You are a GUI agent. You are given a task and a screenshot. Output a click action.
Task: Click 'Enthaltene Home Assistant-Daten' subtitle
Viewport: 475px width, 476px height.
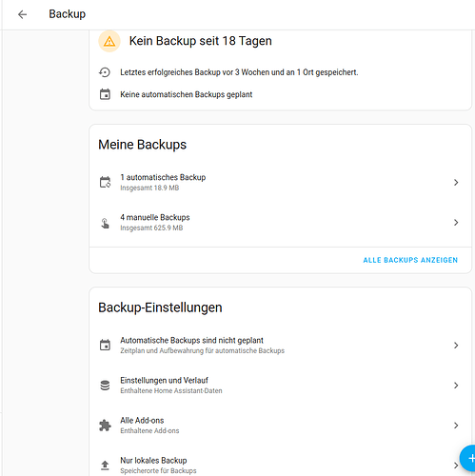pyautogui.click(x=171, y=390)
